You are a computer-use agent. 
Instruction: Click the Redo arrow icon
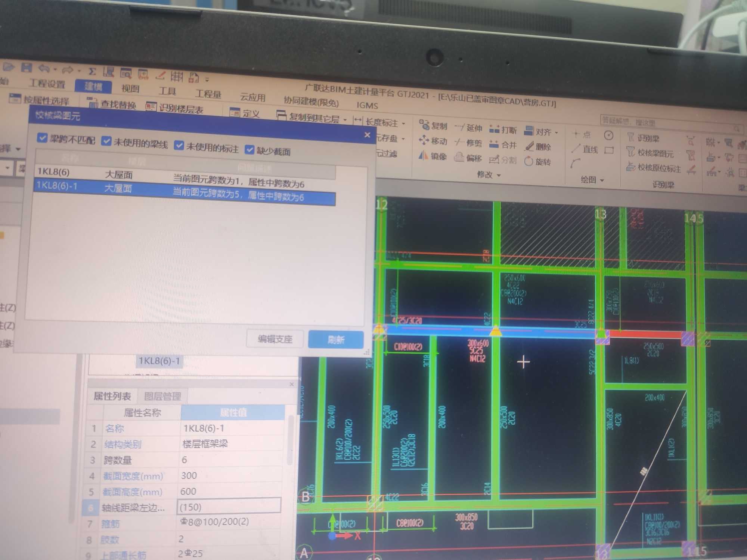pos(68,69)
